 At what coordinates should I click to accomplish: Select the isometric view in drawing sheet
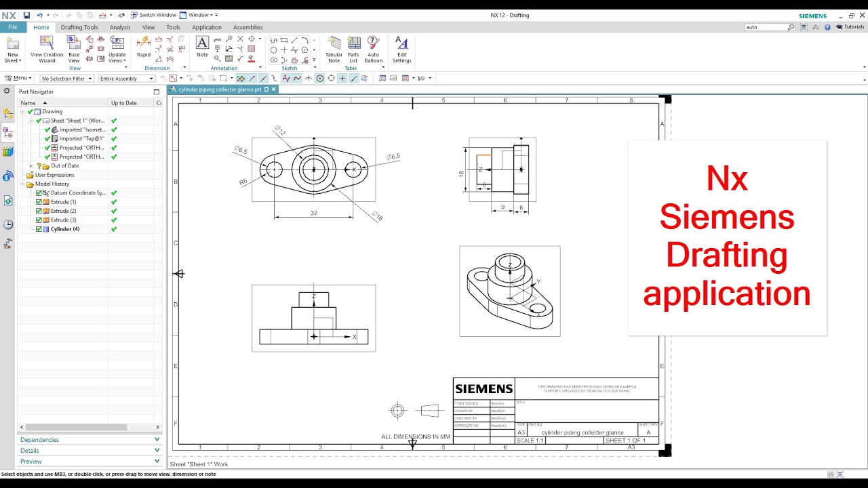(510, 291)
